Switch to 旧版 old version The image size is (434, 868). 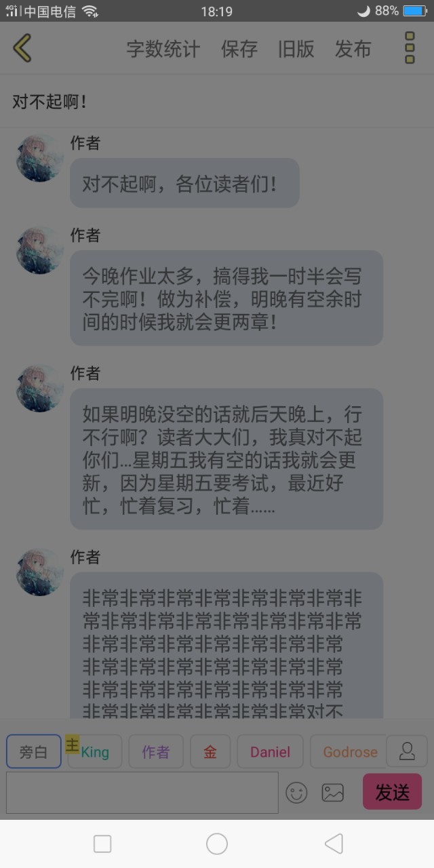(x=296, y=49)
